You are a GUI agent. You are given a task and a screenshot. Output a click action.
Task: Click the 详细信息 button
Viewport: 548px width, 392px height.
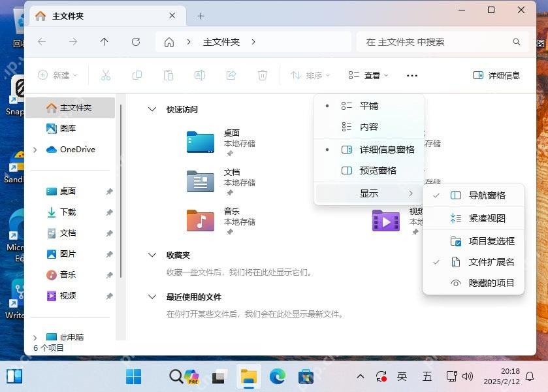(x=496, y=75)
